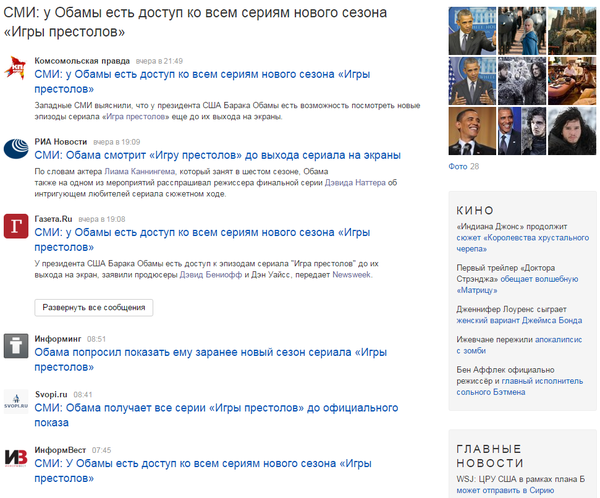Open the RIA Novosti article headline about Obama
This screenshot has height=498, width=600.
pos(217,155)
